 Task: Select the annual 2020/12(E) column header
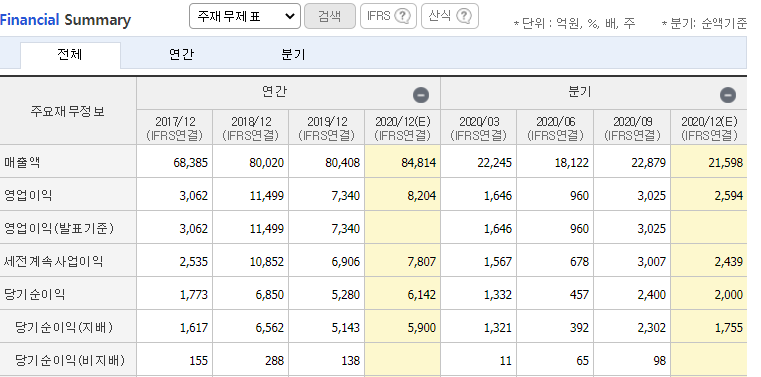point(403,127)
